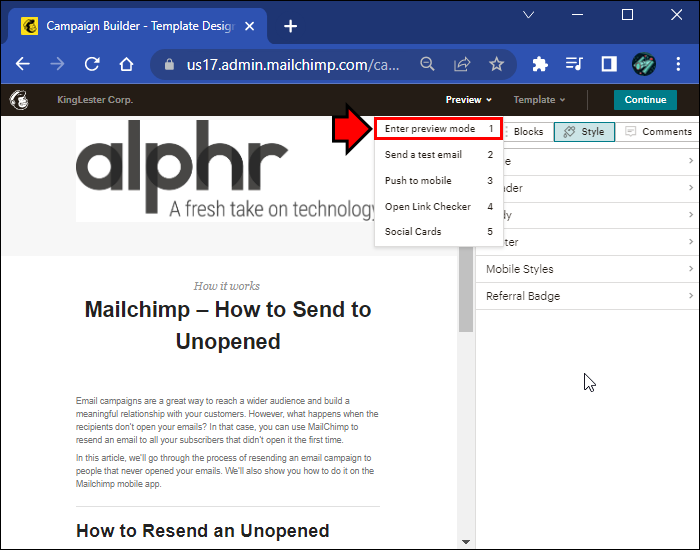Click the address bar URL
700x550 pixels.
tap(293, 65)
